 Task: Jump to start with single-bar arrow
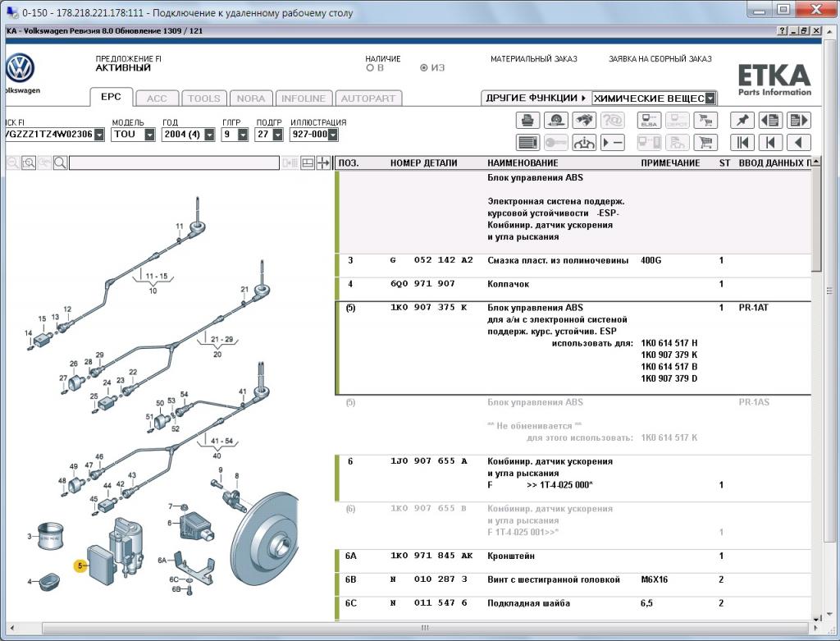(771, 143)
